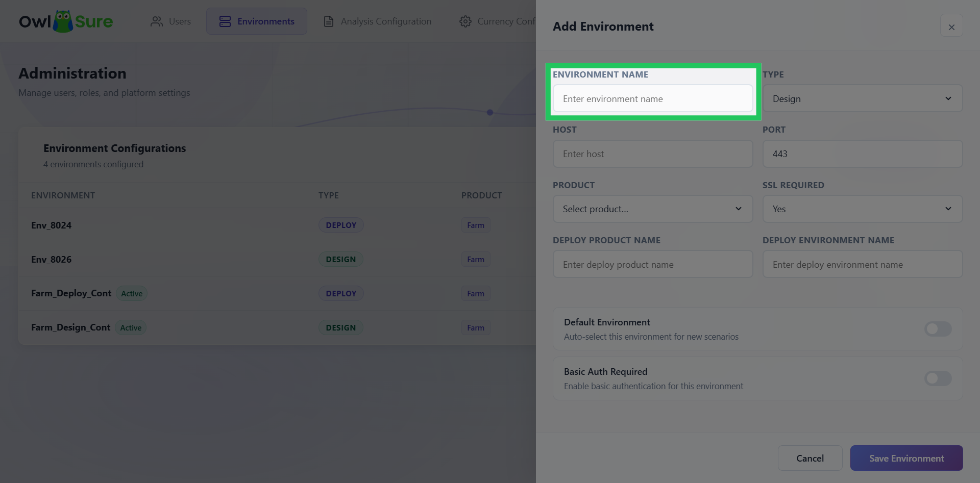
Task: Select the Farm_Design_Cont environment name
Action: [x=70, y=327]
